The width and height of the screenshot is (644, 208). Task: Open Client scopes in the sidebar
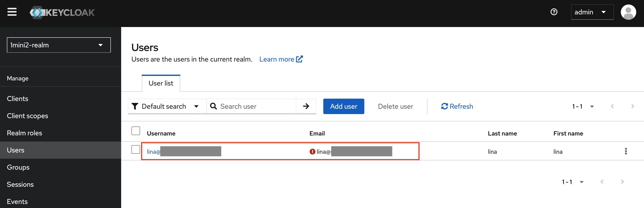(x=61, y=116)
